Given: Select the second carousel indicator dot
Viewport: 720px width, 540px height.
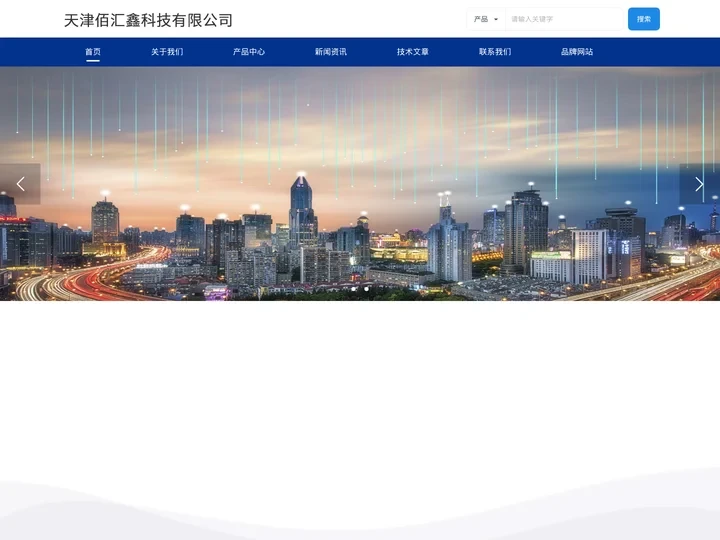Looking at the screenshot, I should pyautogui.click(x=366, y=289).
